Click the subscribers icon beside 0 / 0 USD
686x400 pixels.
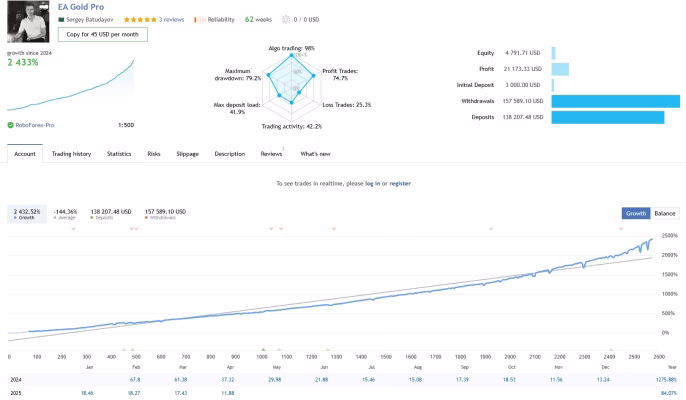click(286, 20)
